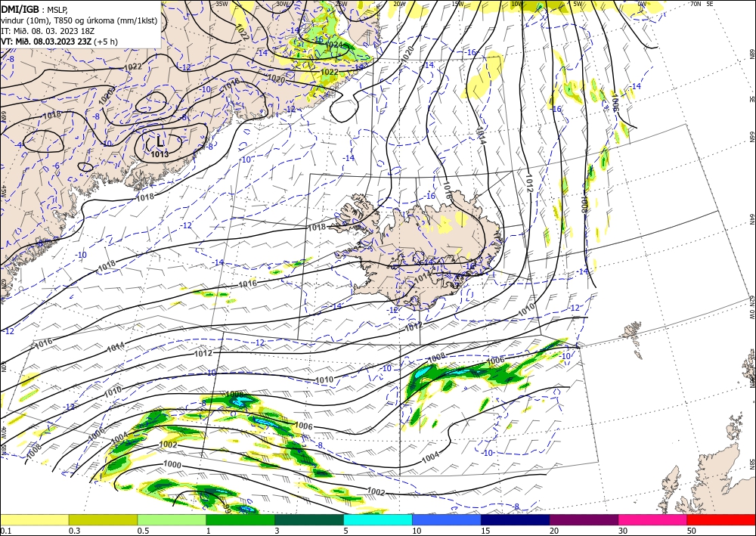This screenshot has height=536, width=756.
Task: Click the red 50+ mm legend swatch
Action: point(721,519)
